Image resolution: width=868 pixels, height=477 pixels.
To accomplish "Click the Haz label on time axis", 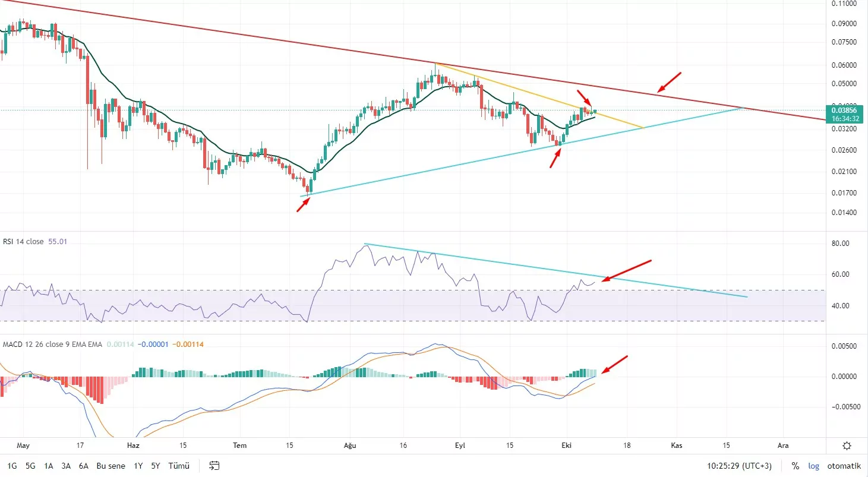I will tap(134, 445).
